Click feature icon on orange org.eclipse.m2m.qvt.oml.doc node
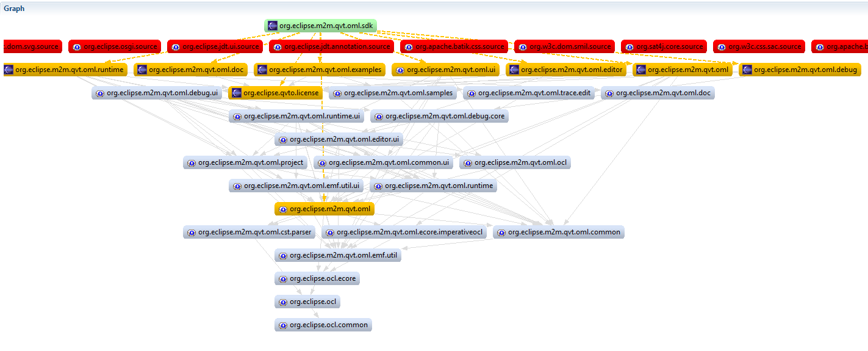This screenshot has height=351, width=868. pos(142,70)
